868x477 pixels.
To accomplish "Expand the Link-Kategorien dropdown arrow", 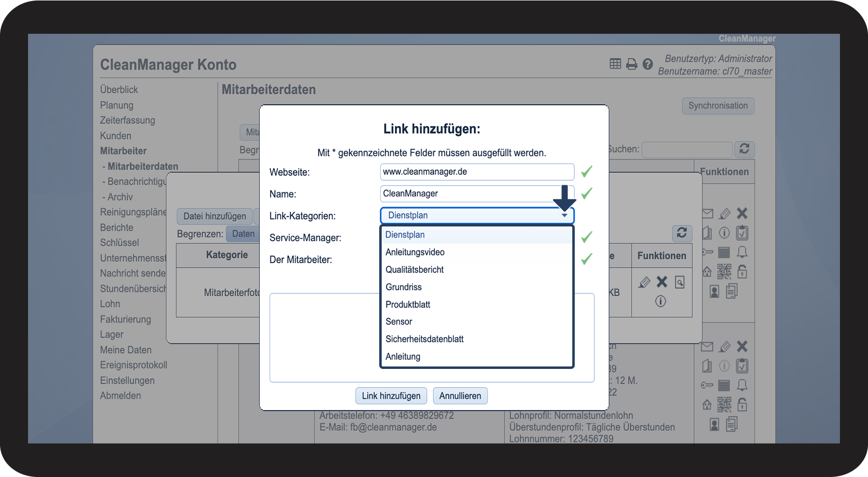I will (x=564, y=216).
